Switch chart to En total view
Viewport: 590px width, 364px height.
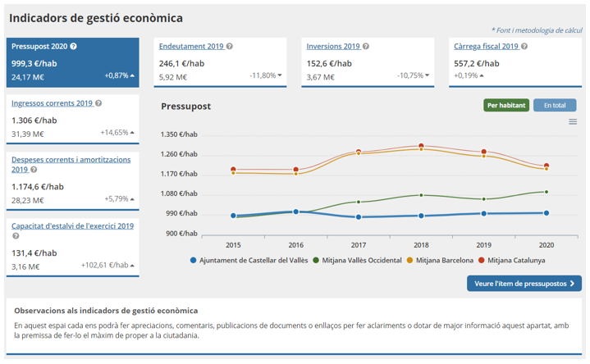tap(555, 106)
